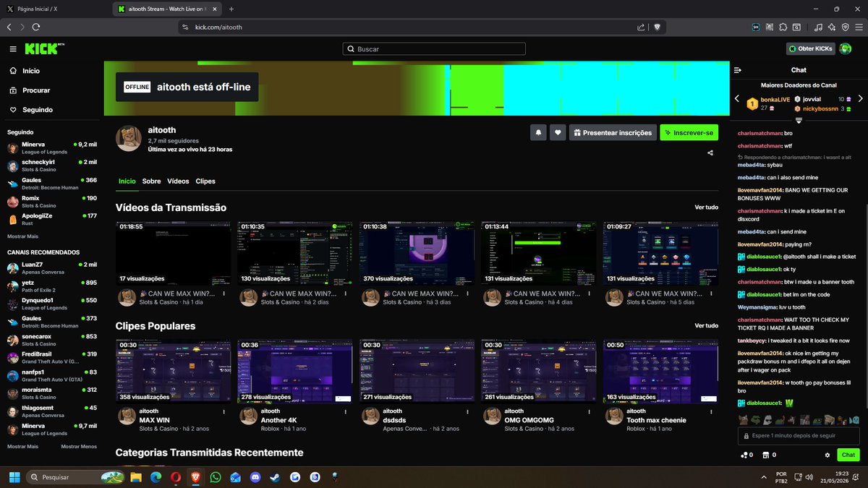Open the Brave browser main menu
The height and width of the screenshot is (488, 868).
tap(858, 27)
